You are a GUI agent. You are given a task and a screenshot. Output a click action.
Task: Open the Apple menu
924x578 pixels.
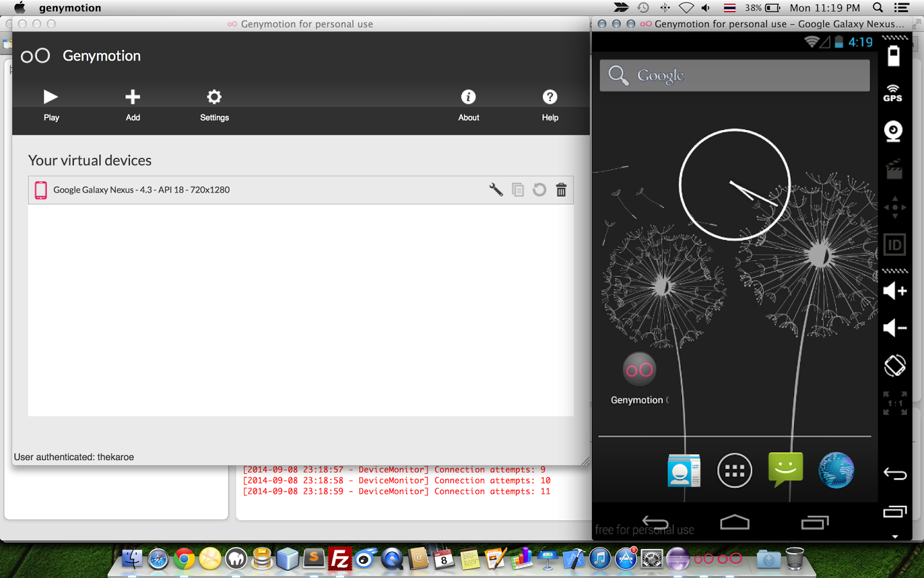pos(20,8)
